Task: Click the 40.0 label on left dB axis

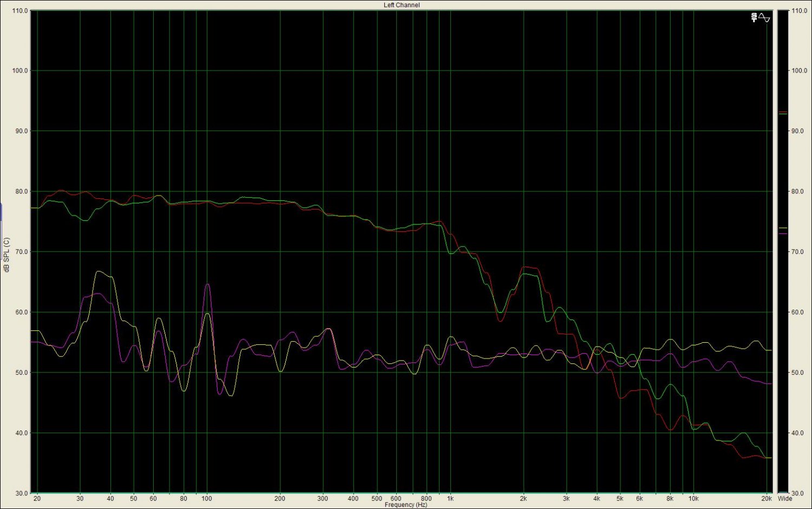Action: point(21,433)
